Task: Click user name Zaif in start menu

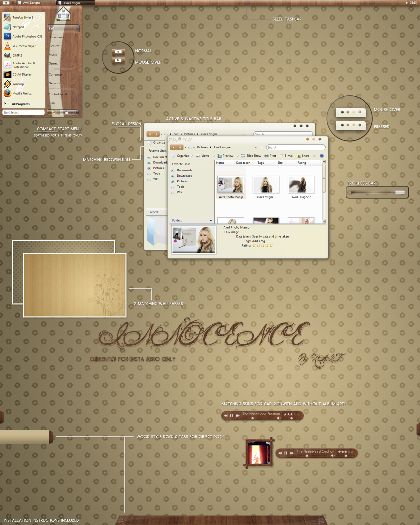Action: click(63, 28)
